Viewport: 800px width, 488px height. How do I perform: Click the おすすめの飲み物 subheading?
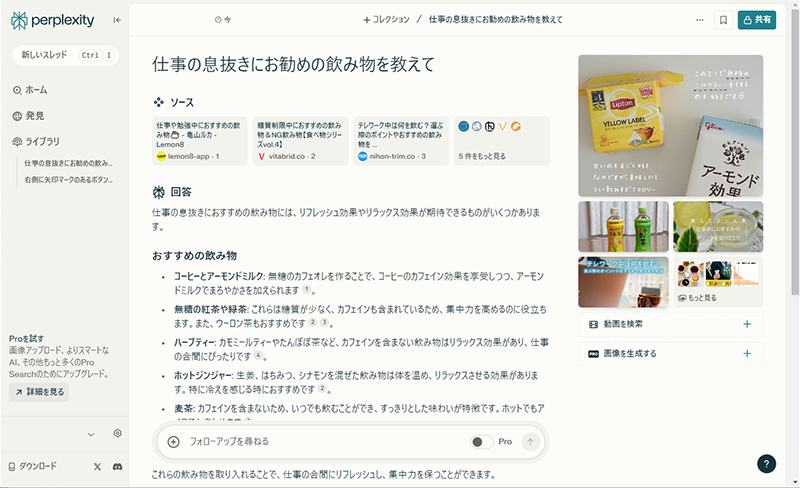[x=194, y=256]
